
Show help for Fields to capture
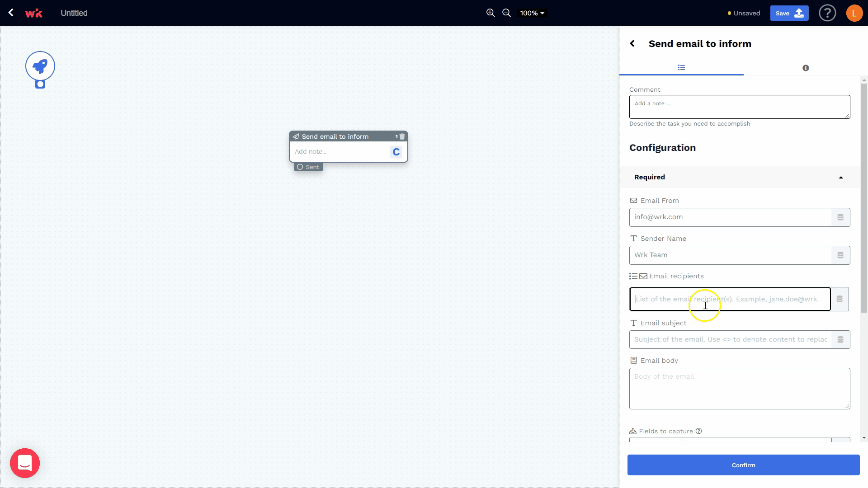(x=699, y=431)
